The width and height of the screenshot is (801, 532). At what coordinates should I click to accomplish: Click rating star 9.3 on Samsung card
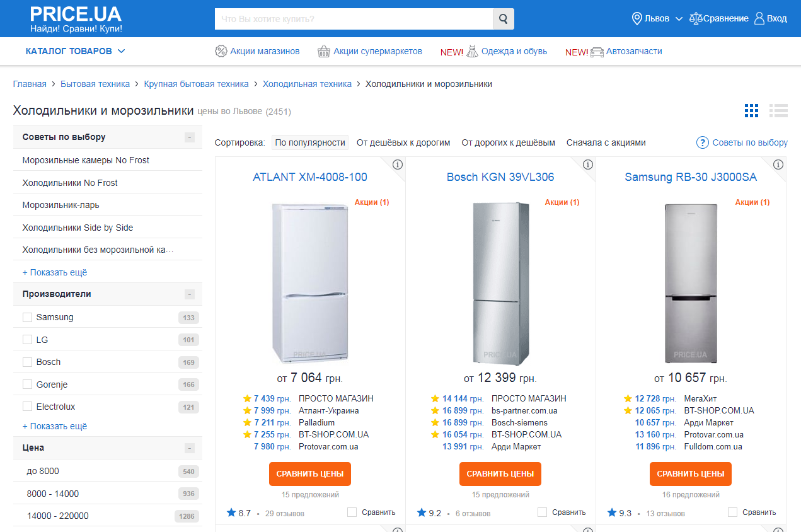(612, 512)
